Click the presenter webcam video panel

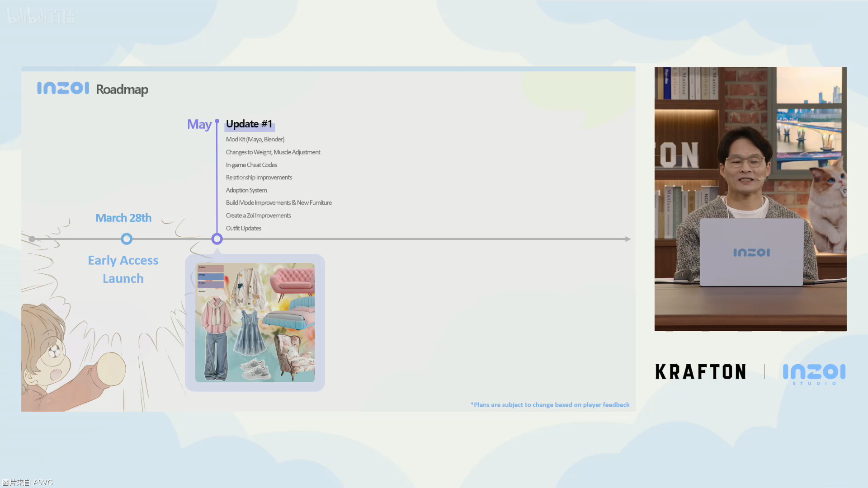(x=750, y=199)
